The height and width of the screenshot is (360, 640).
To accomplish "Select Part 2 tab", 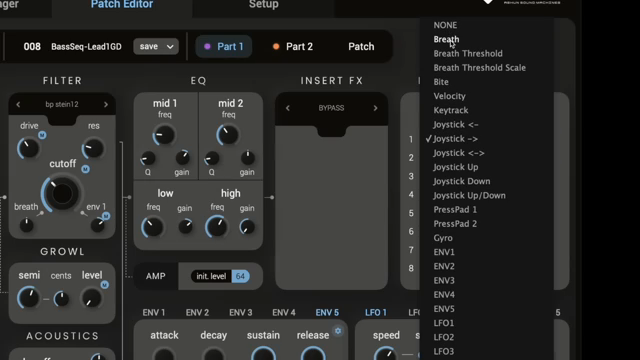I will [x=293, y=47].
